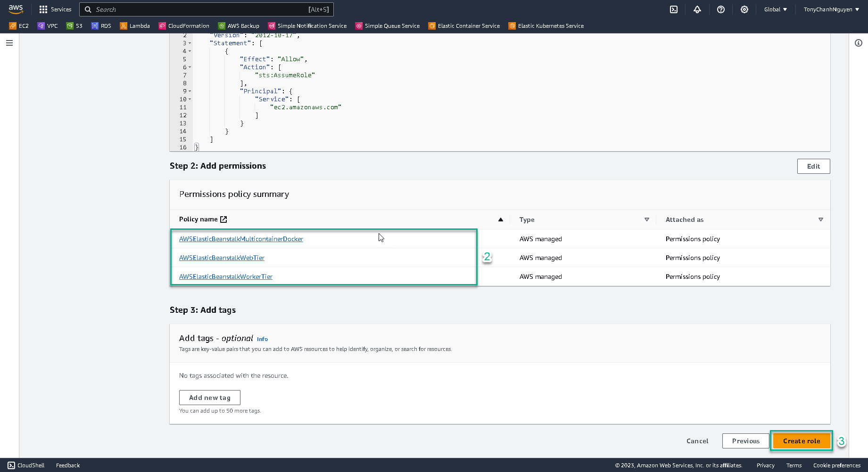Collapse JSON line 4 fold arrow
868x472 pixels.
tap(190, 51)
